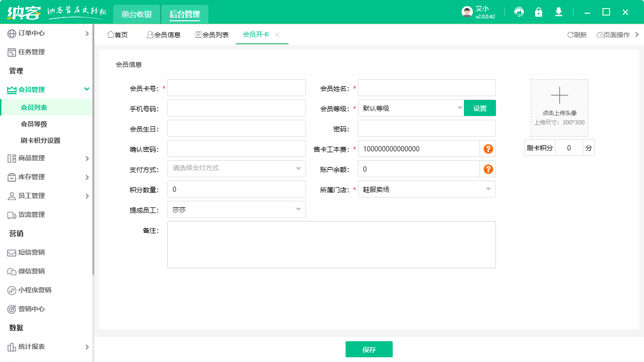Click the 设置 button beside member level
Viewport: 644px width, 362px height.
click(x=479, y=107)
